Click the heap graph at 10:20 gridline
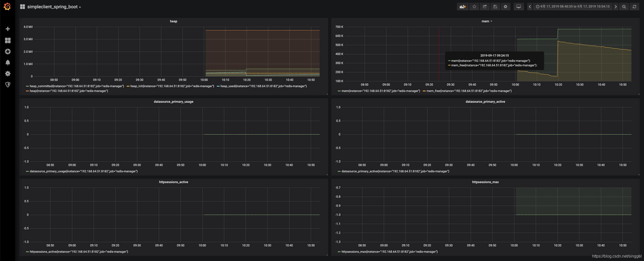644x261 pixels. coord(247,51)
